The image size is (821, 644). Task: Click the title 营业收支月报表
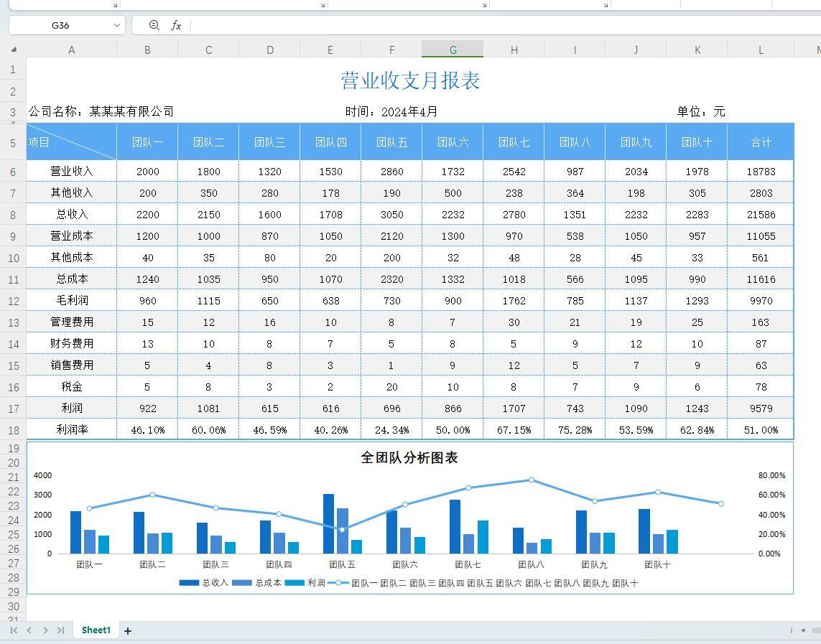(411, 80)
